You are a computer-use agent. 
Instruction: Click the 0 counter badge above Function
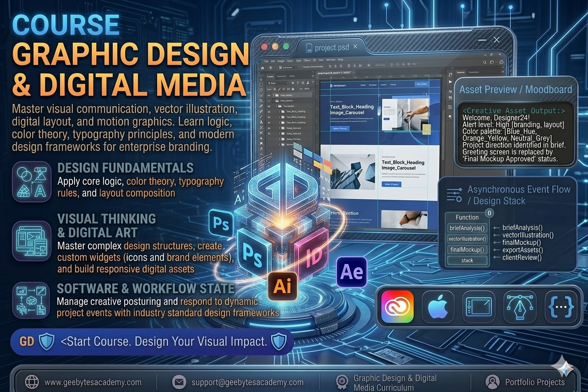489,213
